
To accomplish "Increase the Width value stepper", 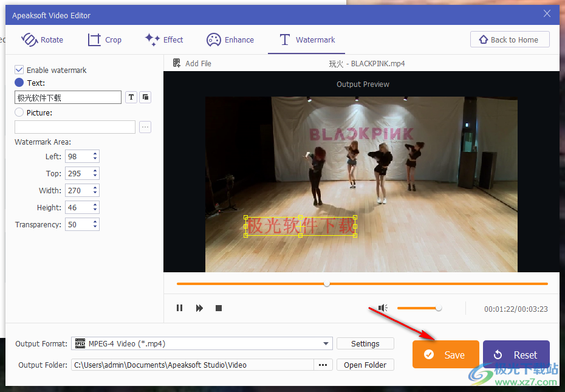I will click(x=95, y=188).
